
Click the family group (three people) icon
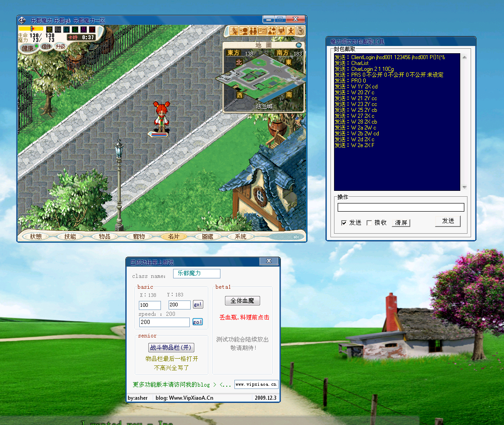[282, 31]
